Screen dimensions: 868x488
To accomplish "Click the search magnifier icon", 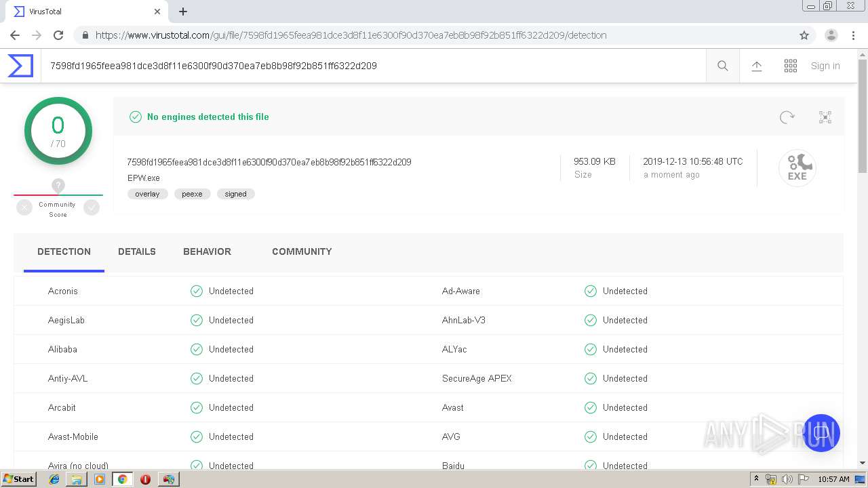I will [x=723, y=66].
